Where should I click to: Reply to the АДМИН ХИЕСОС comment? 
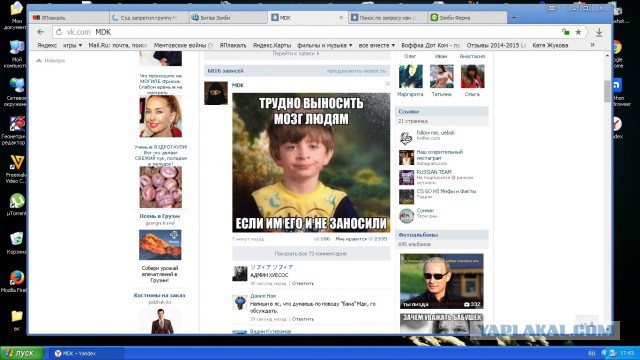(303, 283)
